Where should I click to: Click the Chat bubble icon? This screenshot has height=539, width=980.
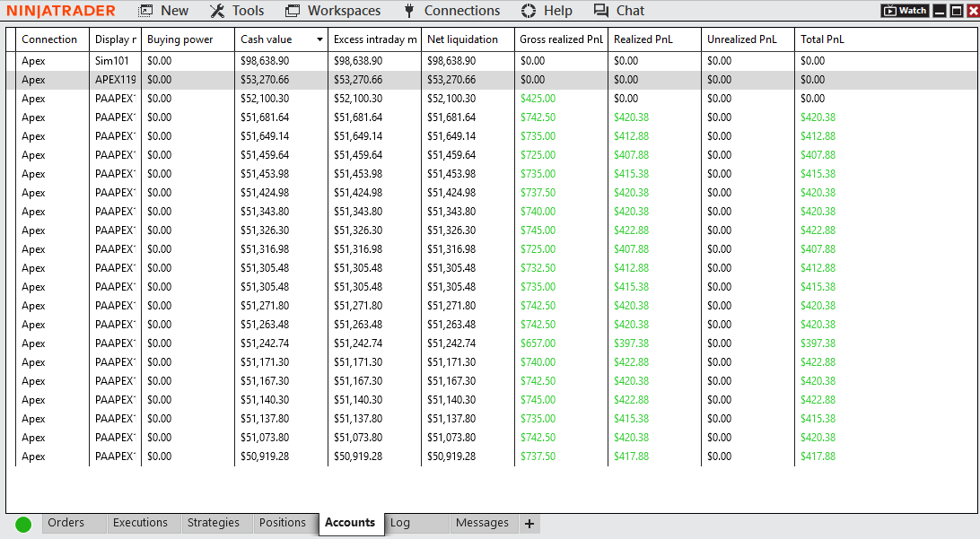[600, 10]
